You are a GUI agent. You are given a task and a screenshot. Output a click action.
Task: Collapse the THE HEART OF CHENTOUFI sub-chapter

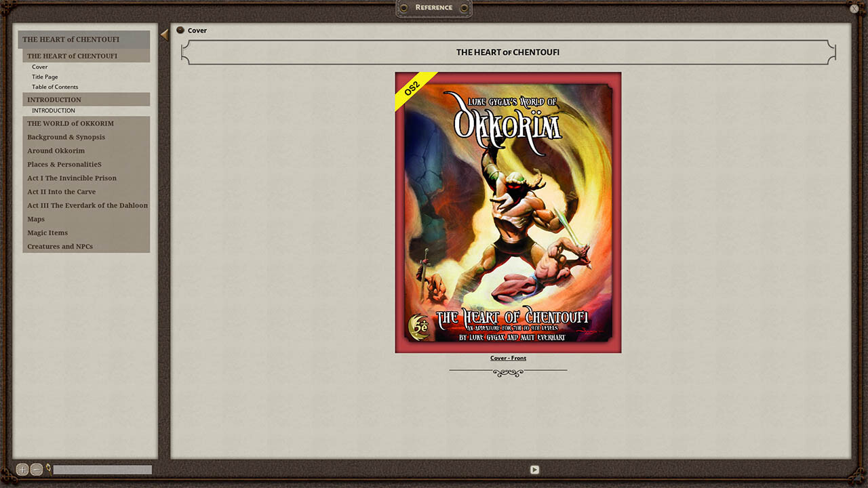tap(86, 56)
